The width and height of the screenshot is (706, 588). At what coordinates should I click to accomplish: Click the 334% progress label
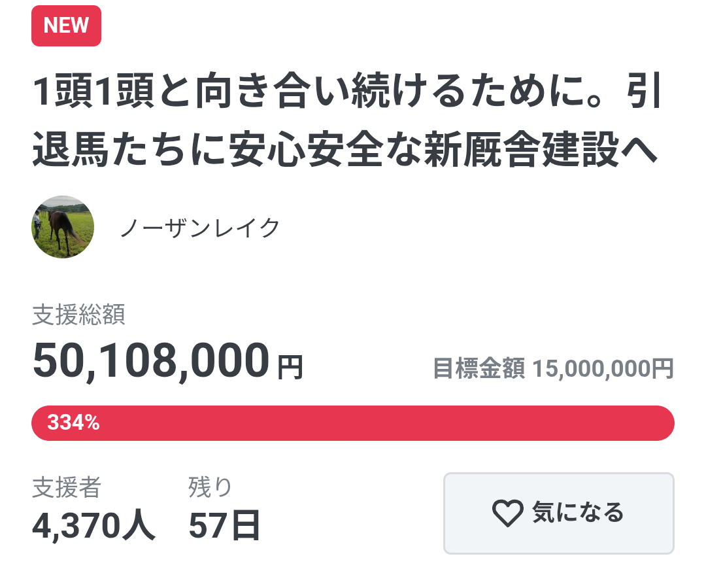coord(73,423)
